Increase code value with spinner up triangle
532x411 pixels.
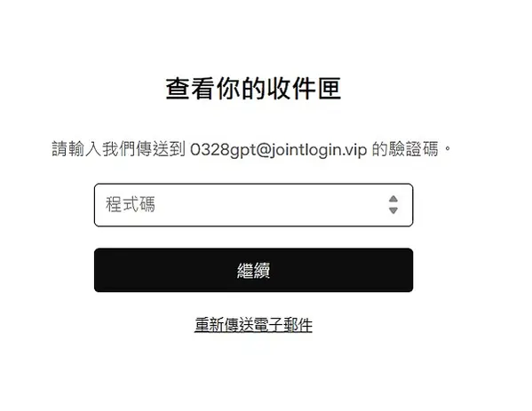(393, 199)
